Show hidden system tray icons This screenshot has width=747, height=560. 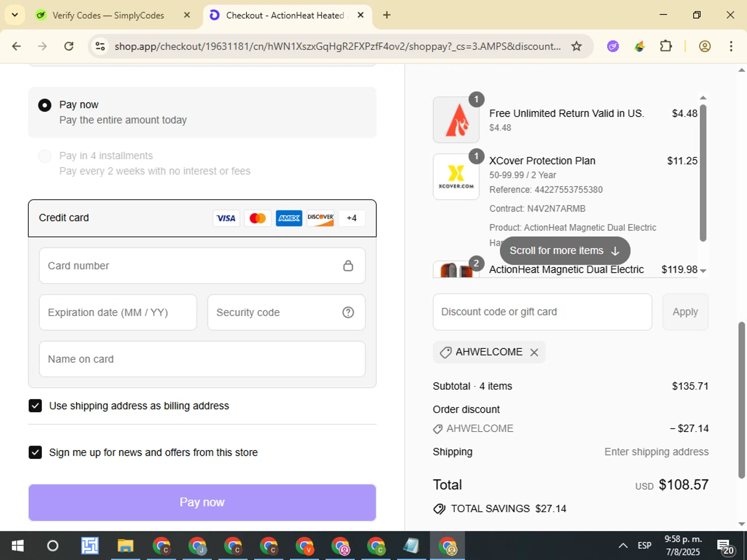point(623,546)
